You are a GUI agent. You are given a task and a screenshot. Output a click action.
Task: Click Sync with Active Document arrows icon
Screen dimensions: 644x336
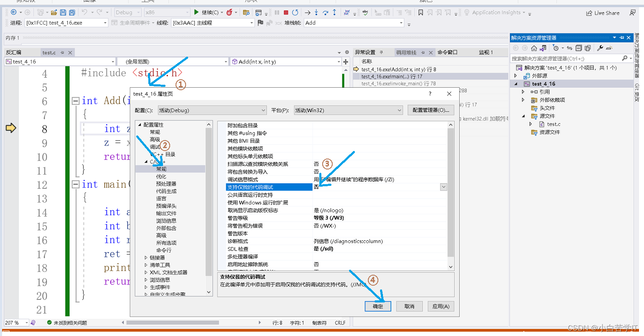click(x=569, y=48)
